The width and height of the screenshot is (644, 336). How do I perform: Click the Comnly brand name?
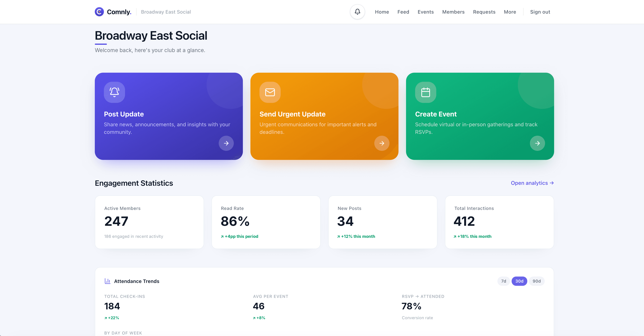click(119, 12)
